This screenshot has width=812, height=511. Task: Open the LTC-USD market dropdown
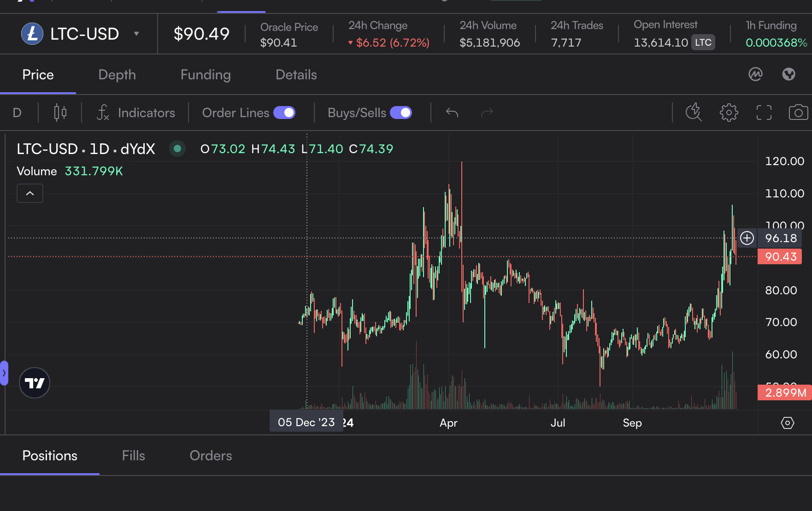tap(136, 34)
